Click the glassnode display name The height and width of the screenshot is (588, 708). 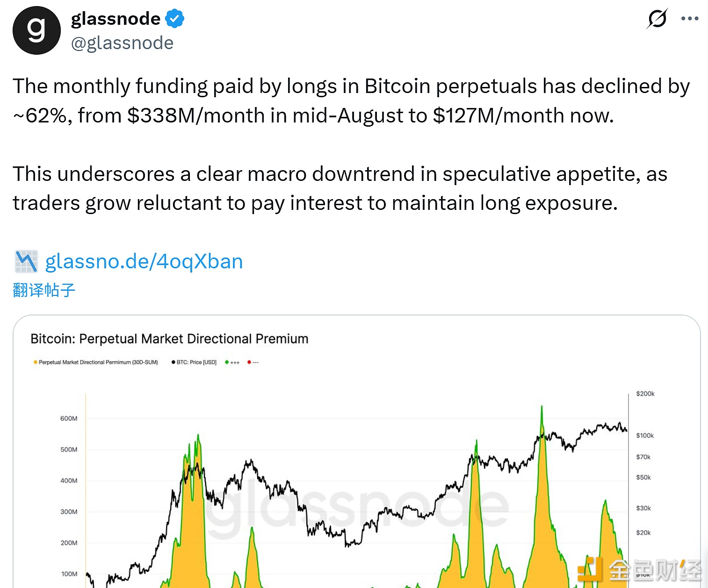(116, 18)
